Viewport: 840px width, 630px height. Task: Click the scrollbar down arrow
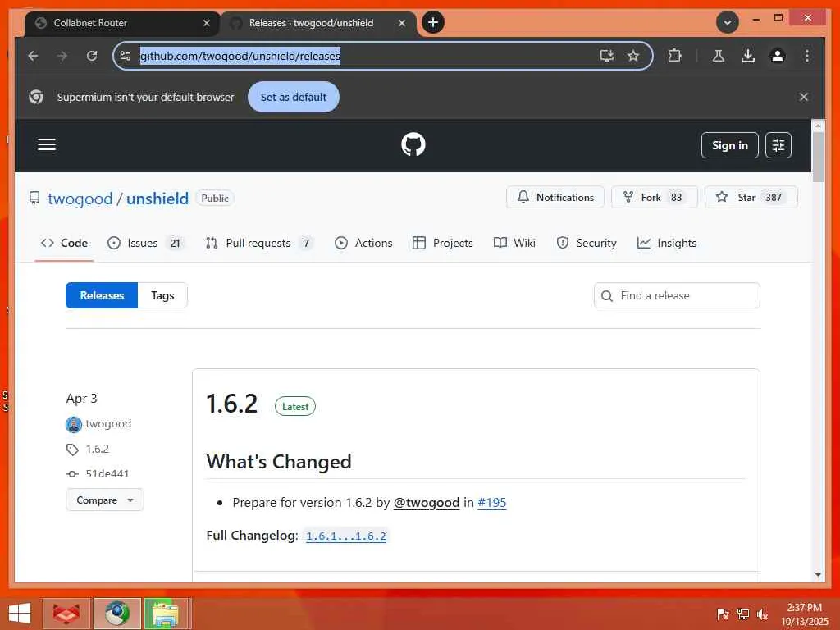[818, 575]
